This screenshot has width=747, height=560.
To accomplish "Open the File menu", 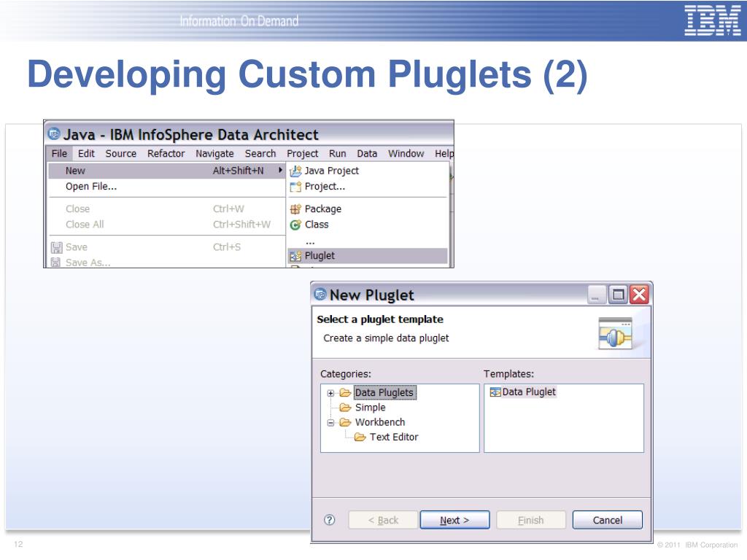I will click(x=60, y=154).
